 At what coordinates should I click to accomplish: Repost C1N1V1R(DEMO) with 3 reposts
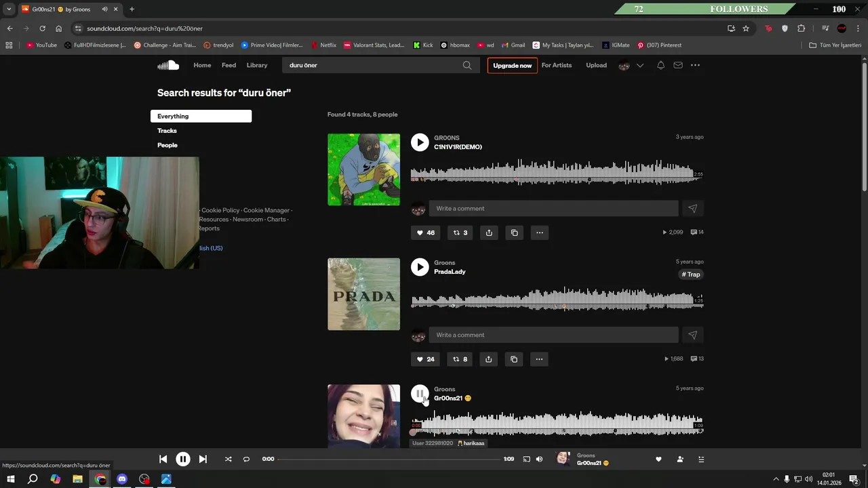coord(460,232)
